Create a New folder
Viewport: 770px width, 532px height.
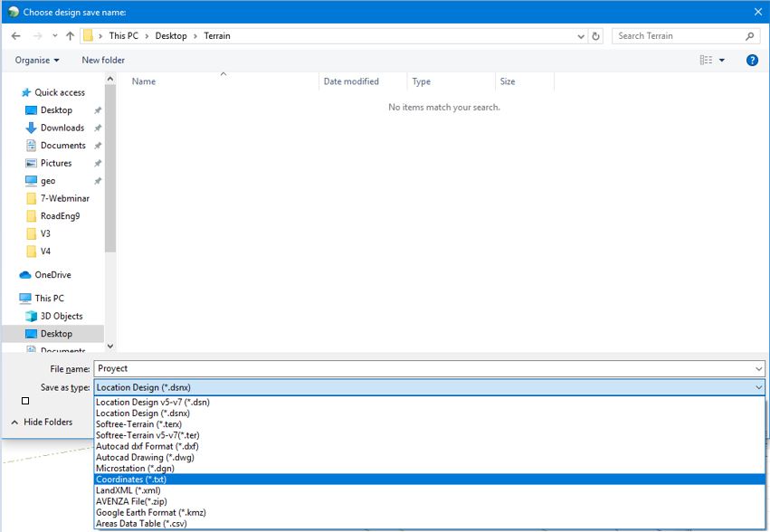pyautogui.click(x=103, y=60)
